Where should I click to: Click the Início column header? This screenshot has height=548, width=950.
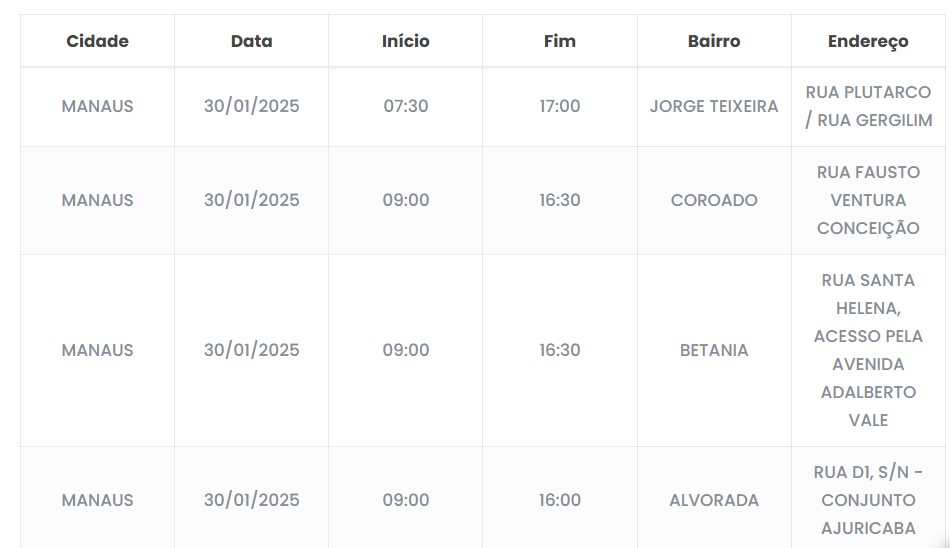405,41
